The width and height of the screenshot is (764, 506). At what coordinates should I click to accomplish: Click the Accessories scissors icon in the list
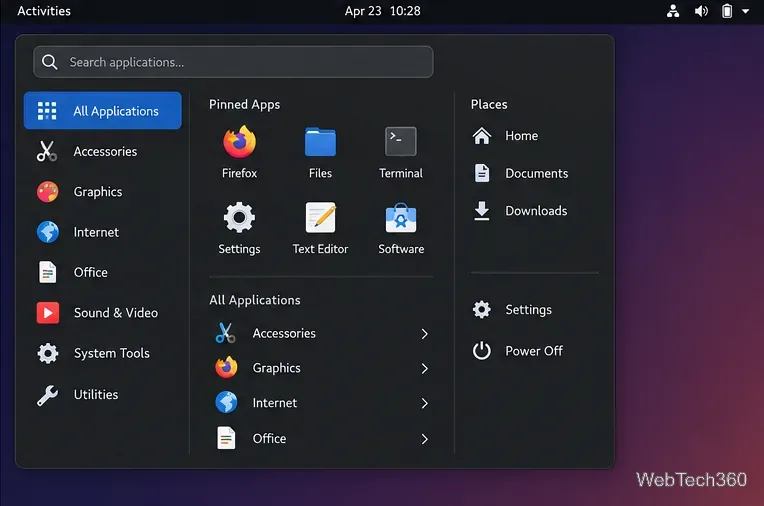tap(226, 333)
